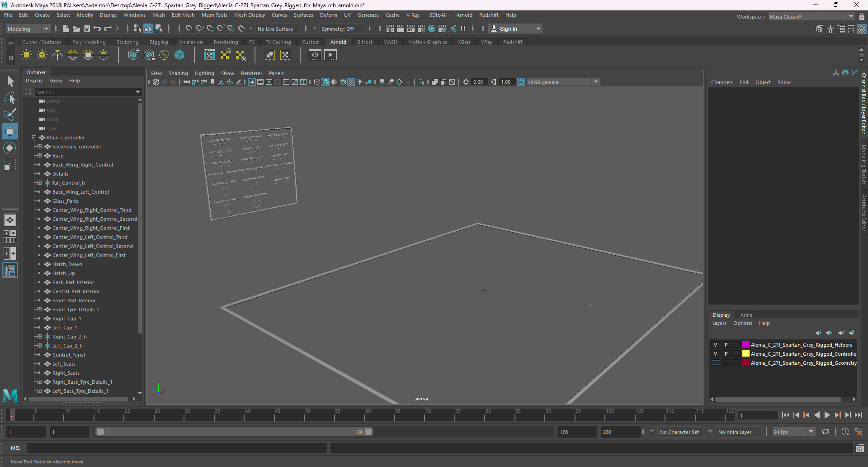Open Arnold RenderView shelf icon
This screenshot has width=868, height=467.
click(x=315, y=55)
